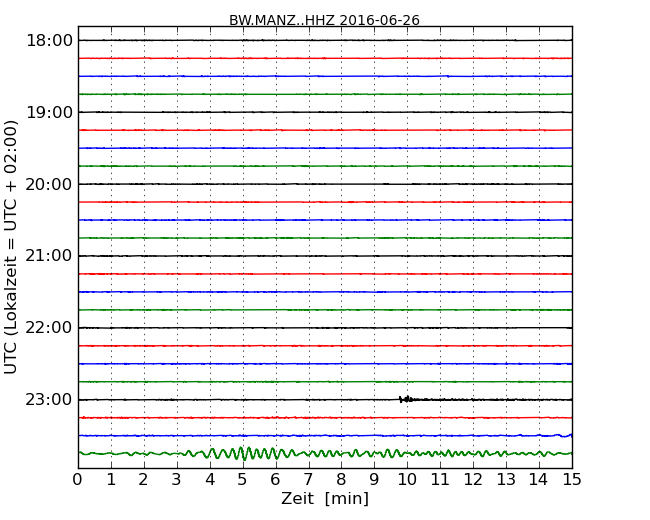Click the x-axis tick label 1
This screenshot has width=650, height=520.
pos(111,480)
